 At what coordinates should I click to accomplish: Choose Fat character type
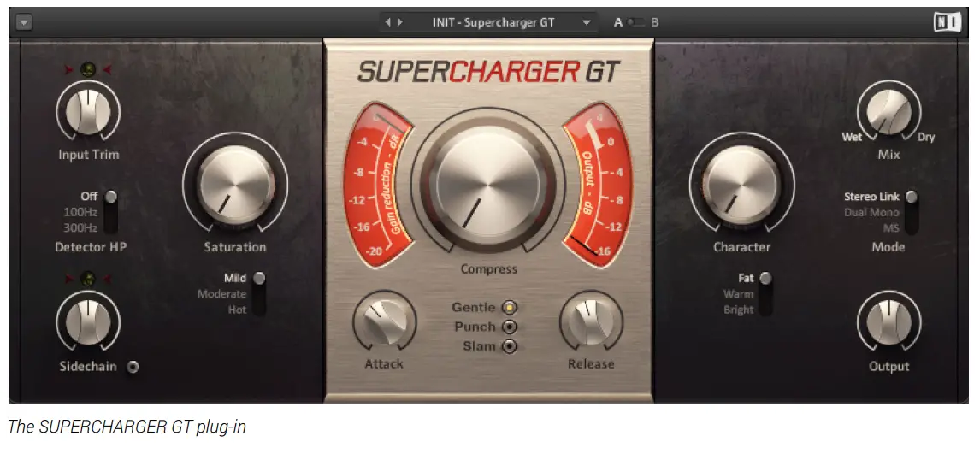click(747, 278)
